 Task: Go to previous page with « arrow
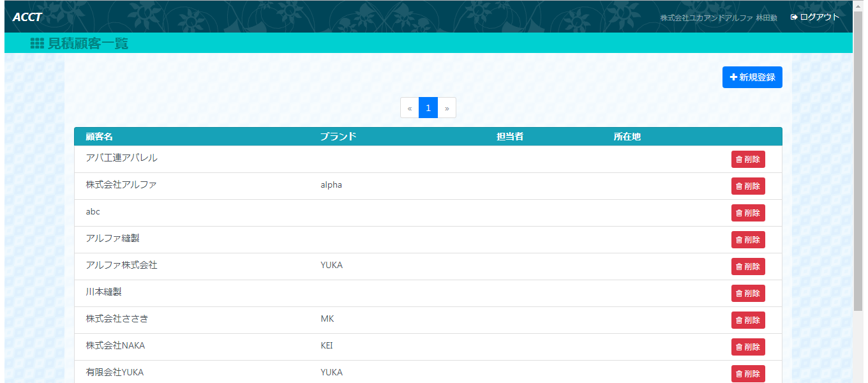(x=410, y=108)
